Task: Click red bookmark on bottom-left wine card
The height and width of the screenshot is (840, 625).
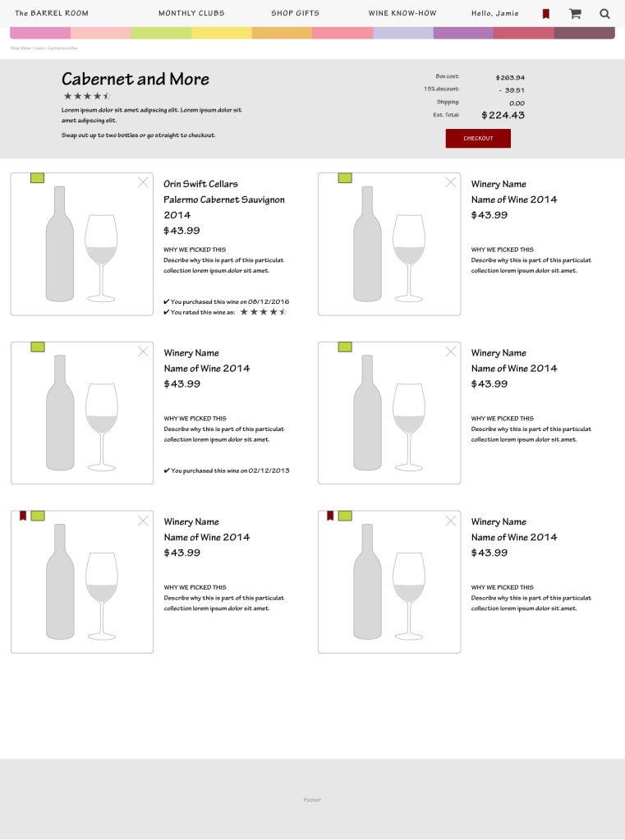Action: click(x=23, y=516)
